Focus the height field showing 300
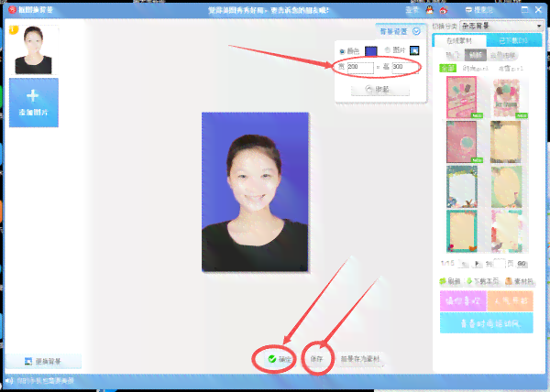550x392 pixels. point(405,67)
